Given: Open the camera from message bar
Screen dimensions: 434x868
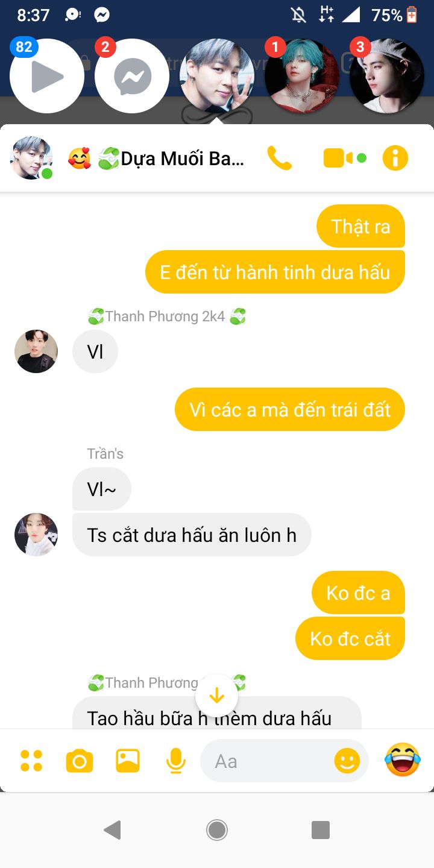Looking at the screenshot, I should pyautogui.click(x=80, y=761).
